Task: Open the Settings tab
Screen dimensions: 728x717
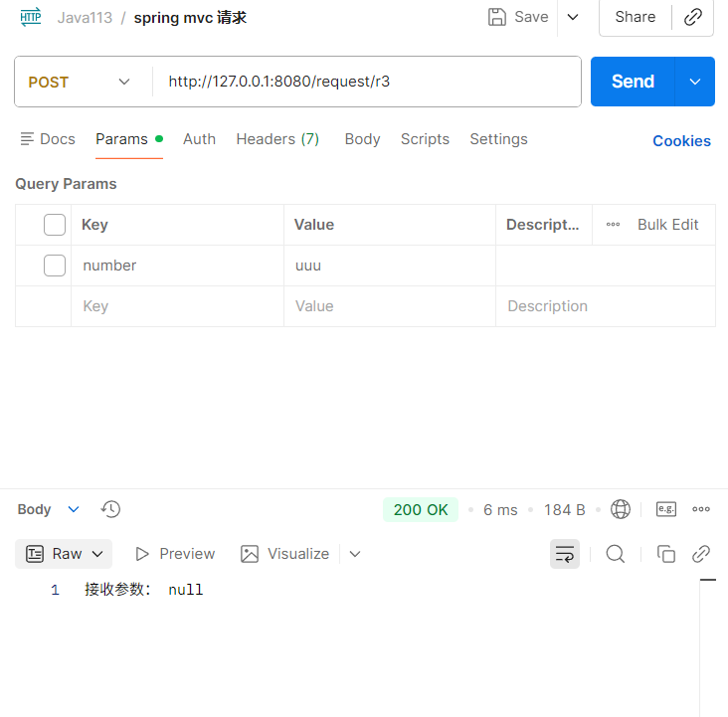Action: point(498,139)
